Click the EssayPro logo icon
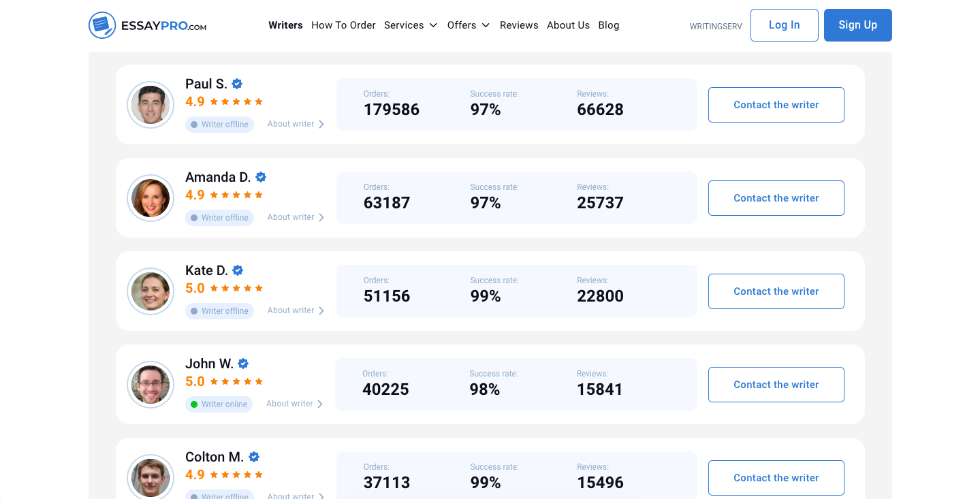The image size is (980, 499). coord(102,25)
